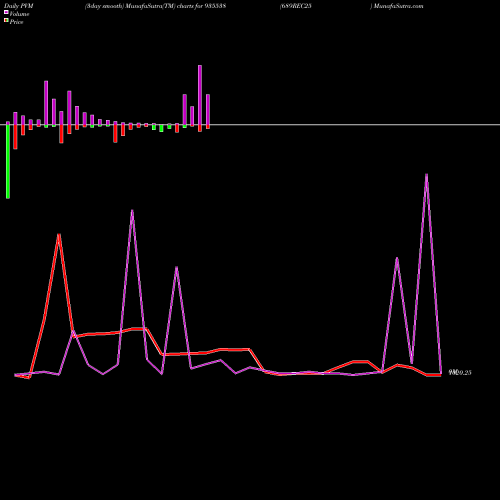Select the Price legend label
Viewport: 500px width, 500px height.
click(16, 22)
